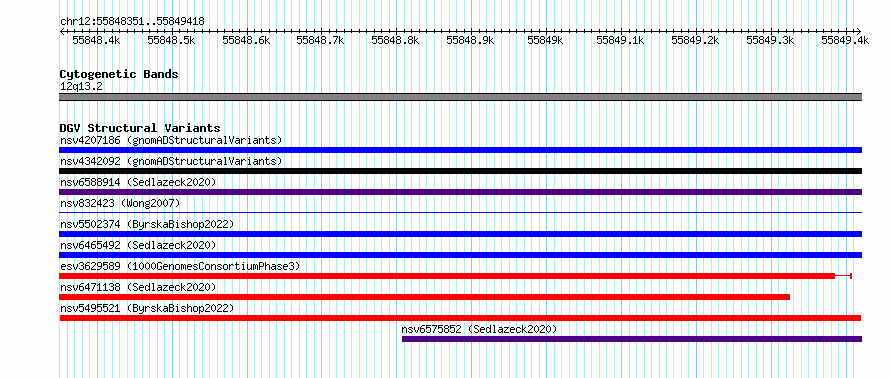This screenshot has height=378, width=890.
Task: Click the 55849k ruler tick label
Action: coord(545,40)
